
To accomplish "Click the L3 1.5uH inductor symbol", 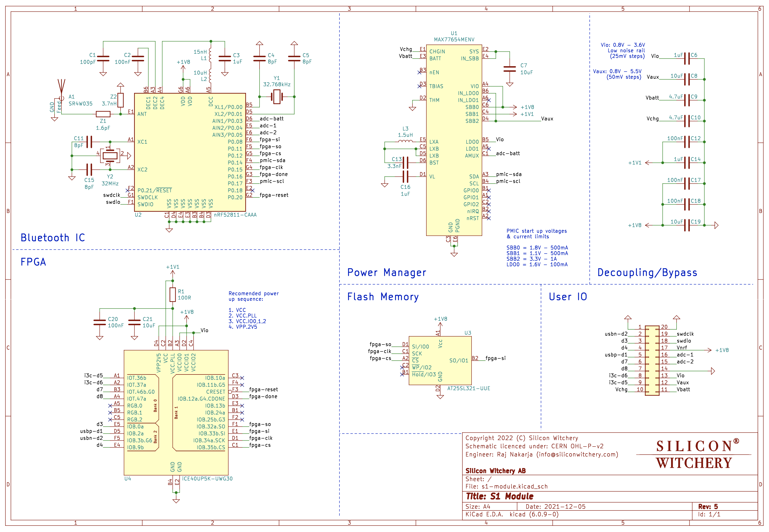I will click(405, 141).
